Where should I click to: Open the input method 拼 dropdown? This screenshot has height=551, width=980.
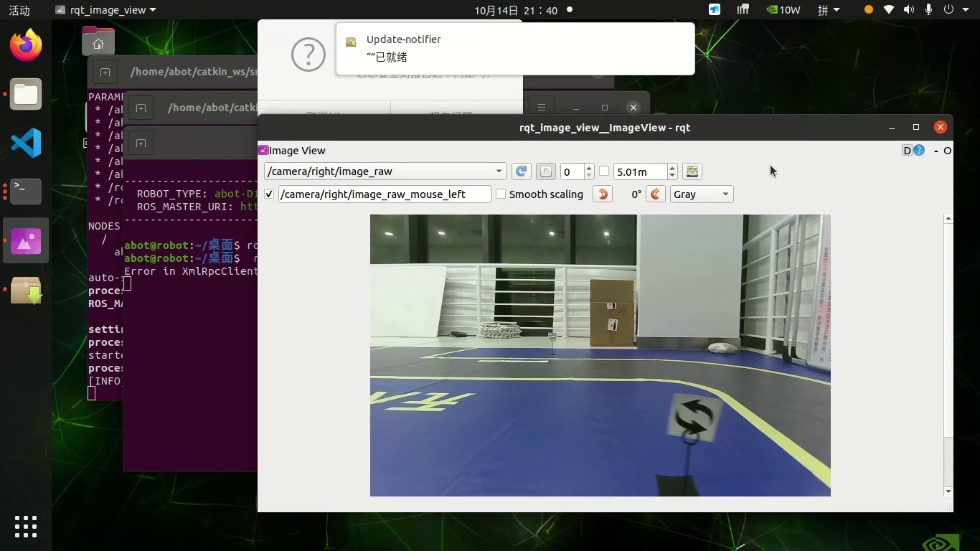click(x=829, y=10)
